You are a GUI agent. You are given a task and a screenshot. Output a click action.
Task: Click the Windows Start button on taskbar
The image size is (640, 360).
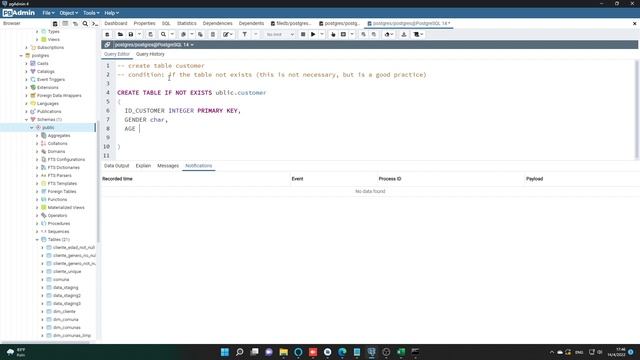(x=224, y=352)
